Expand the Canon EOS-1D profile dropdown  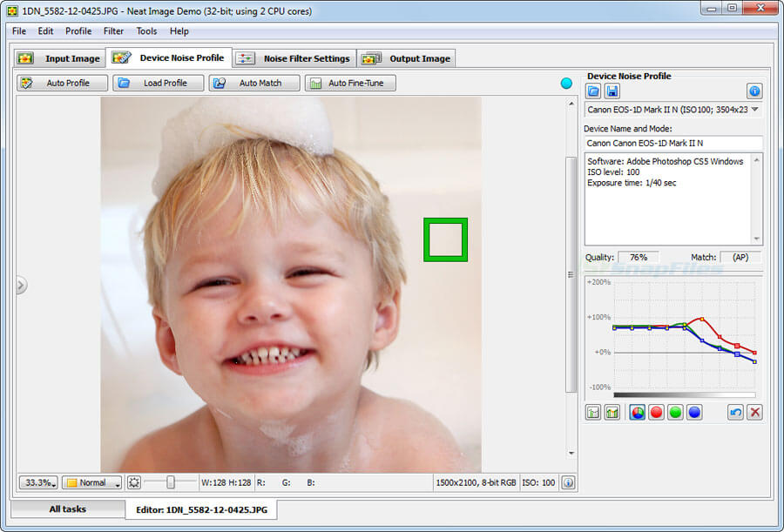pos(754,110)
